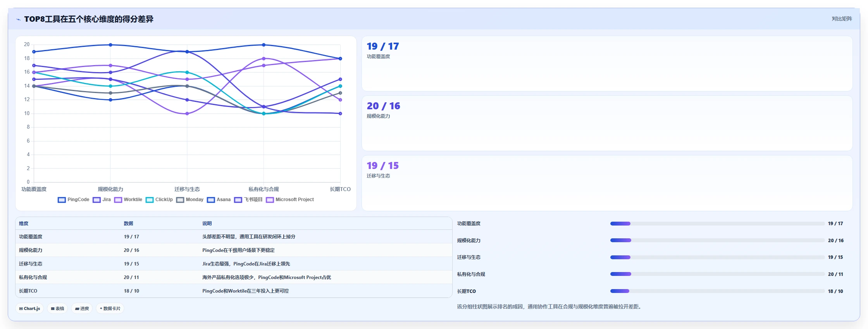Hide the Worktile line via legend

tap(128, 200)
